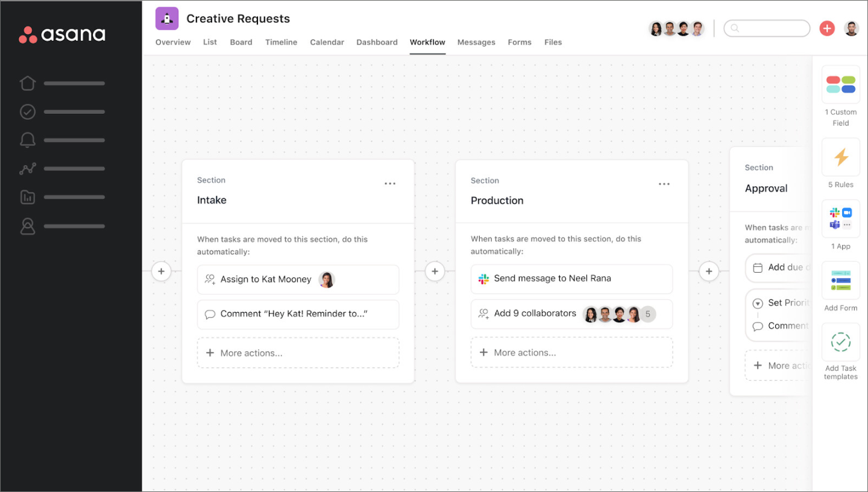The image size is (868, 492).
Task: Click the Add Form icon
Action: (x=841, y=281)
